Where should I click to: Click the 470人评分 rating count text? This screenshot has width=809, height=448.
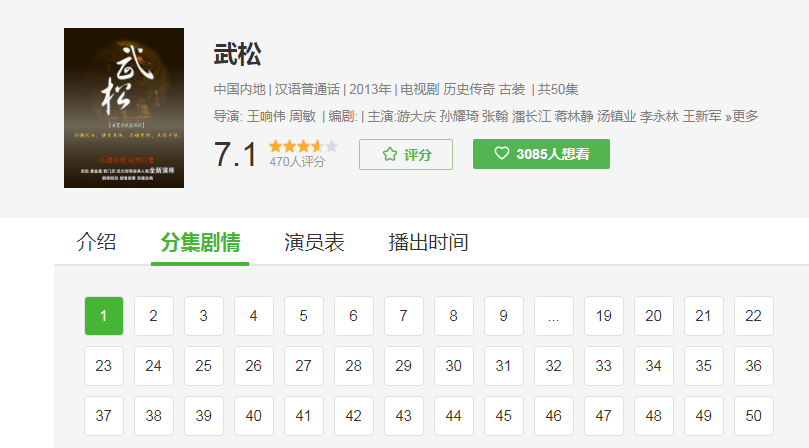[x=297, y=162]
